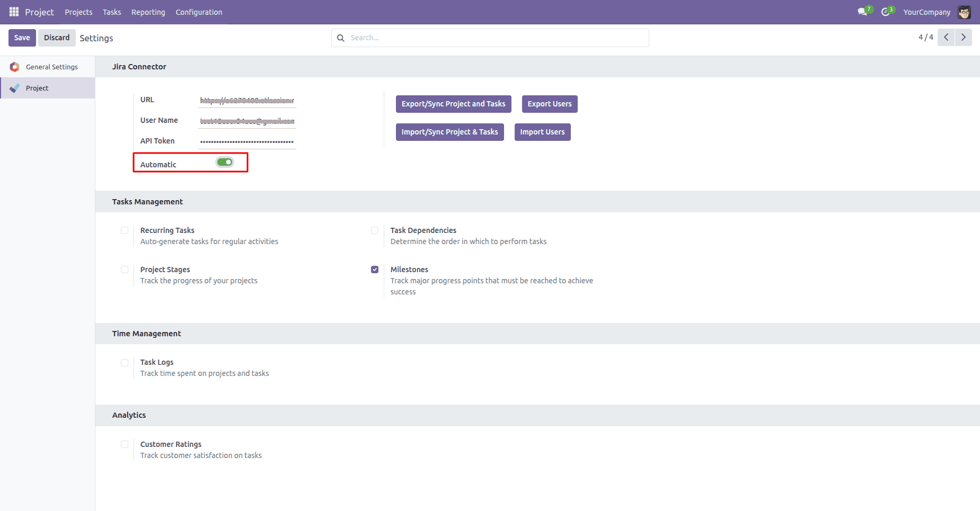Open the Configuration menu
The height and width of the screenshot is (511, 980).
point(199,12)
